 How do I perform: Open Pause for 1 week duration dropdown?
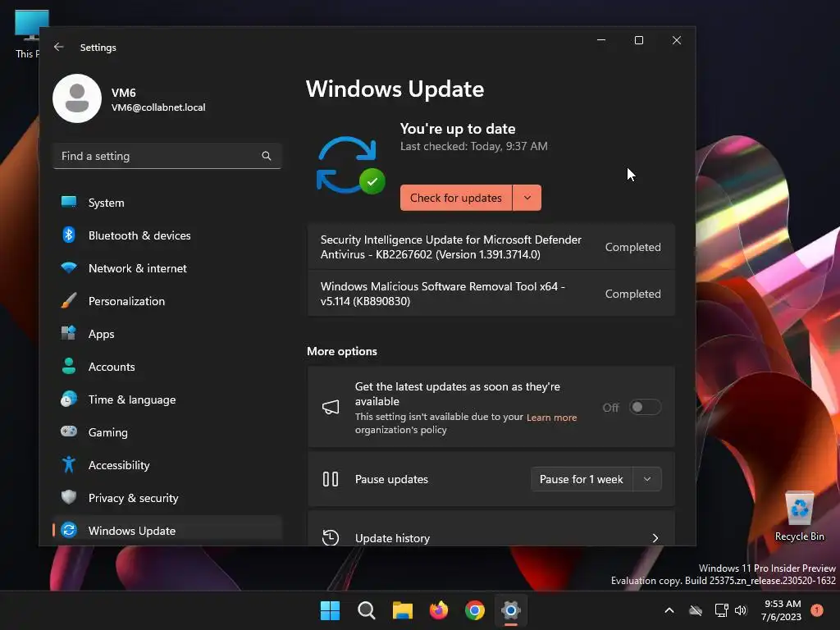pyautogui.click(x=647, y=479)
